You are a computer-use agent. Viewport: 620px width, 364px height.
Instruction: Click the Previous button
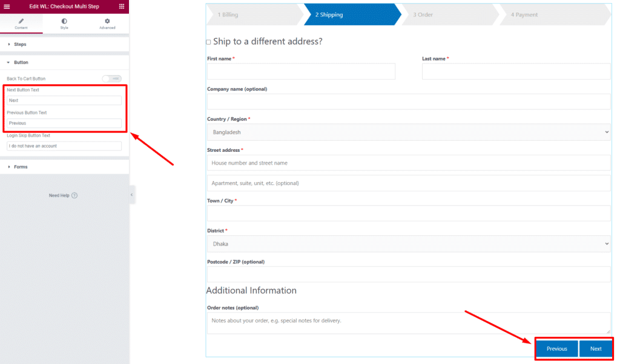(556, 349)
